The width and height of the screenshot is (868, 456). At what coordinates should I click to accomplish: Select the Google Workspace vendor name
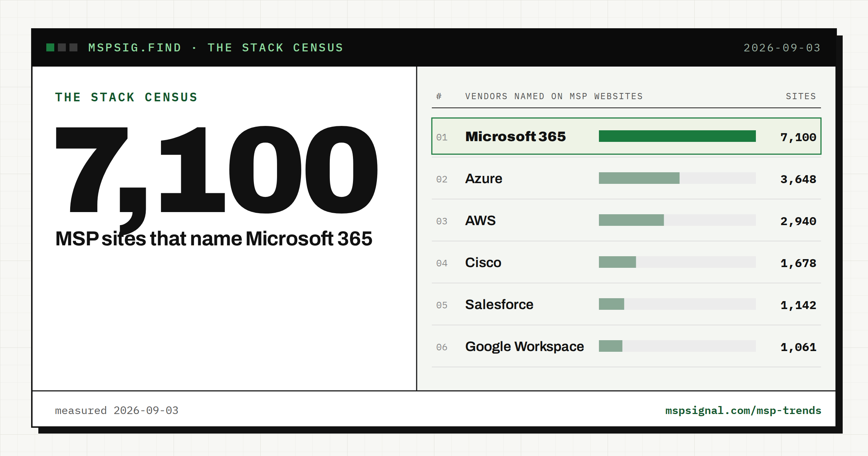coord(524,347)
